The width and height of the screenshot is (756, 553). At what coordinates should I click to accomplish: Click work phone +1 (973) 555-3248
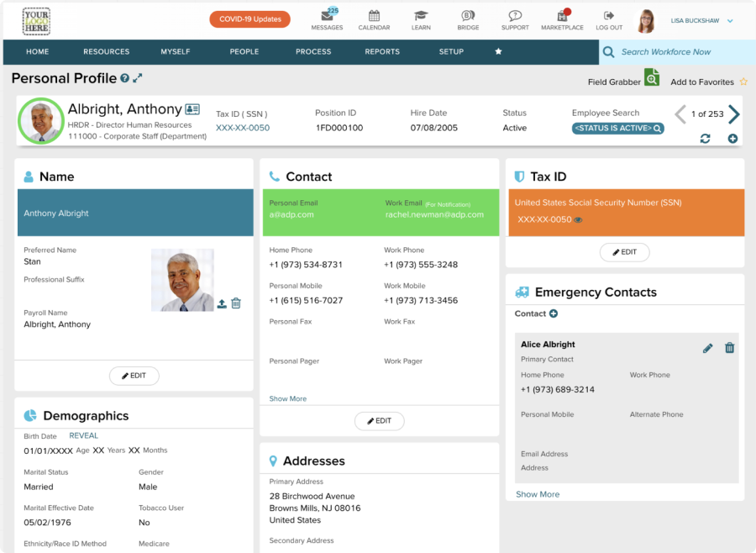[421, 265]
